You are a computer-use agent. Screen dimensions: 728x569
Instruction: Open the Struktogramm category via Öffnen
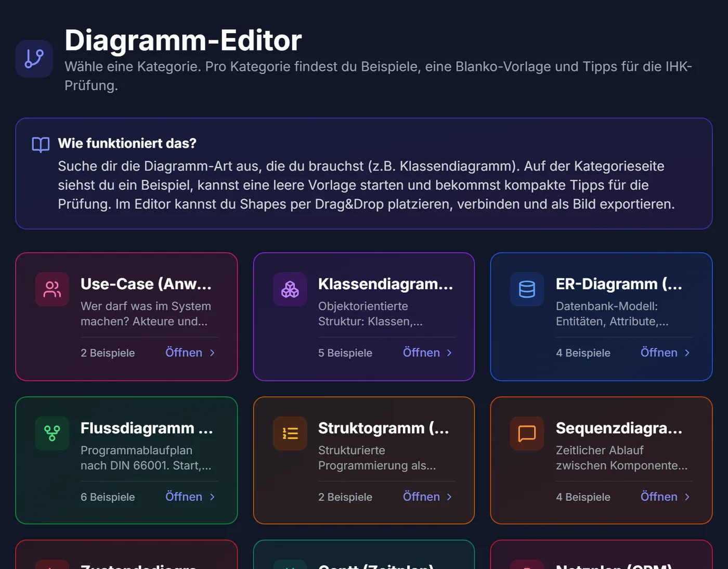tap(428, 497)
